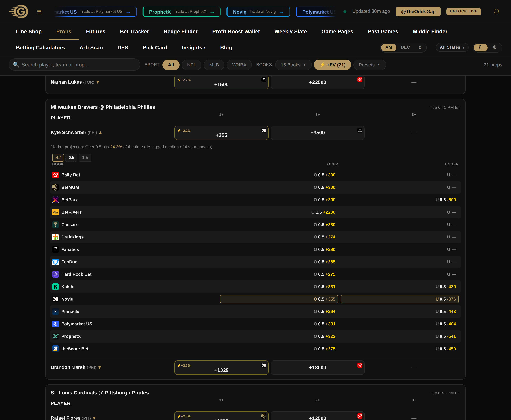The width and height of the screenshot is (511, 420).
Task: Open Middle Finder tab
Action: [x=430, y=31]
